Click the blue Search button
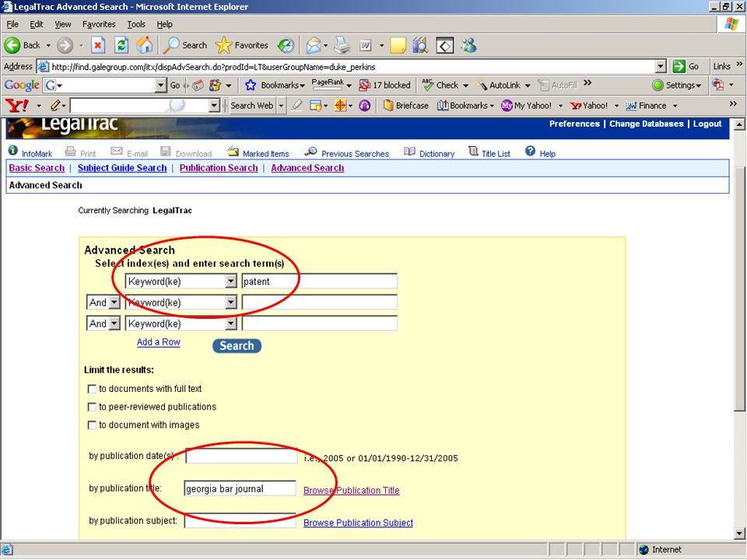Image resolution: width=747 pixels, height=560 pixels. [x=237, y=345]
